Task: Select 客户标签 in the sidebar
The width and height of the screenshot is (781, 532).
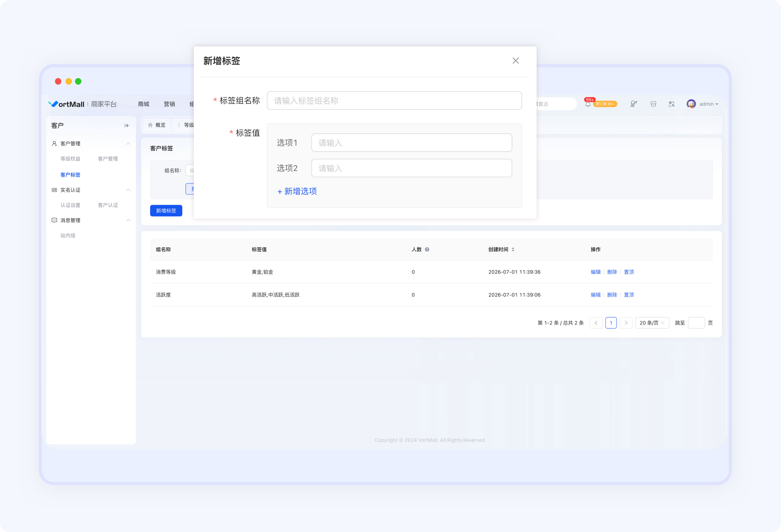Action: pos(70,175)
